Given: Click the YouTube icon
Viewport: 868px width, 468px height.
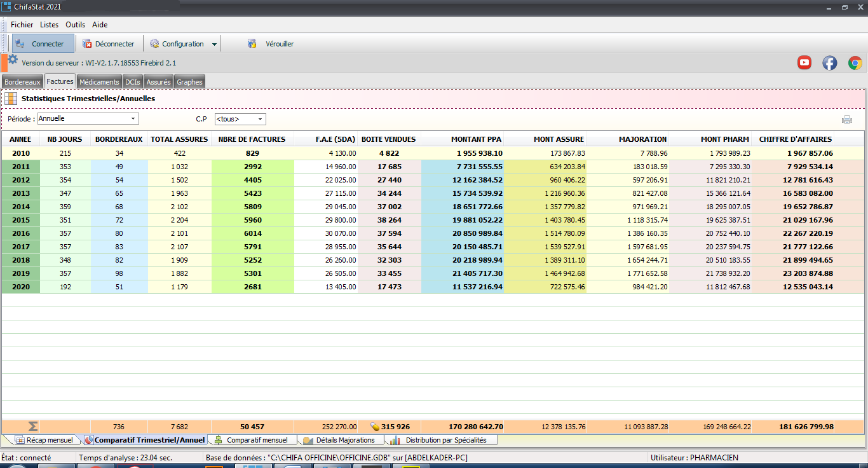Looking at the screenshot, I should (804, 62).
